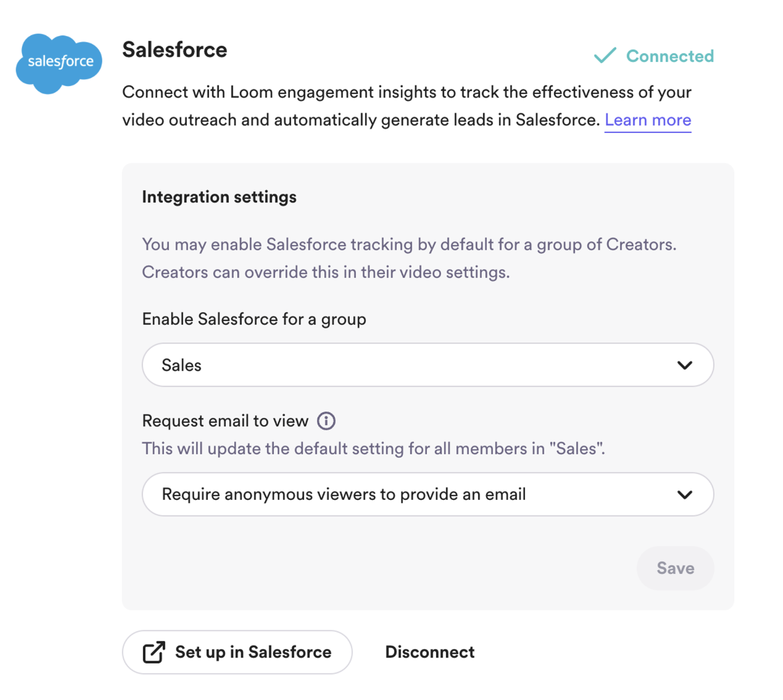Screen dimensions: 783x700
Task: Click the Connected checkmark icon
Action: (x=605, y=55)
